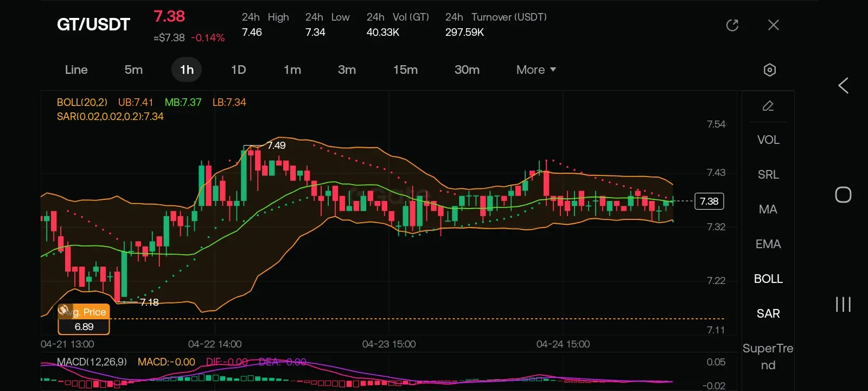Tap the SAR(0.02,0.02,0.2) legend

click(110, 116)
